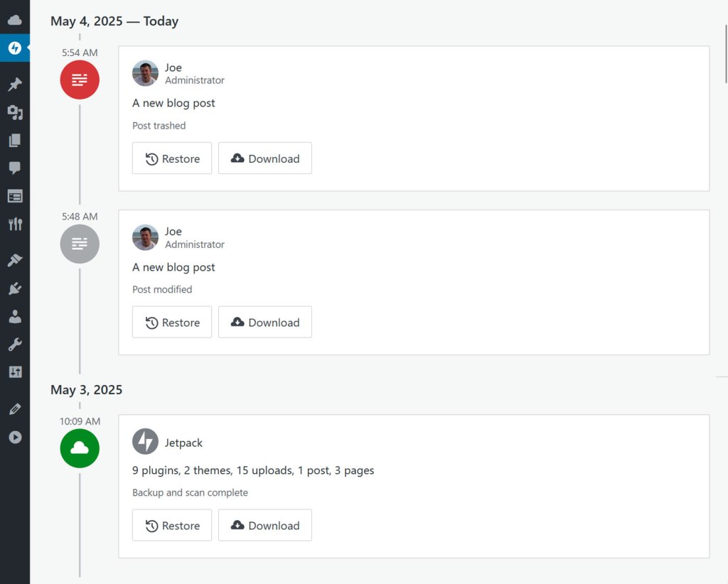The image size is (728, 584).
Task: Open Tools wrench sidebar icon
Action: point(15,344)
